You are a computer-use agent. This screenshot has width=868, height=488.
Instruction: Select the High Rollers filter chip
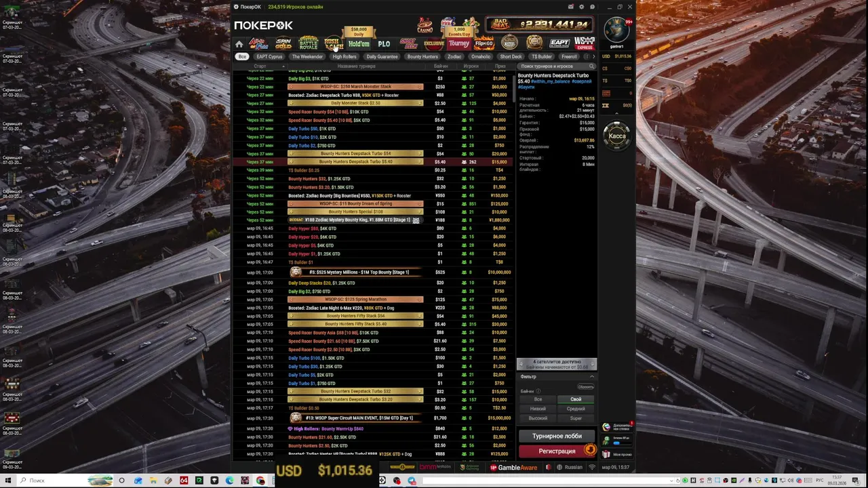click(344, 57)
